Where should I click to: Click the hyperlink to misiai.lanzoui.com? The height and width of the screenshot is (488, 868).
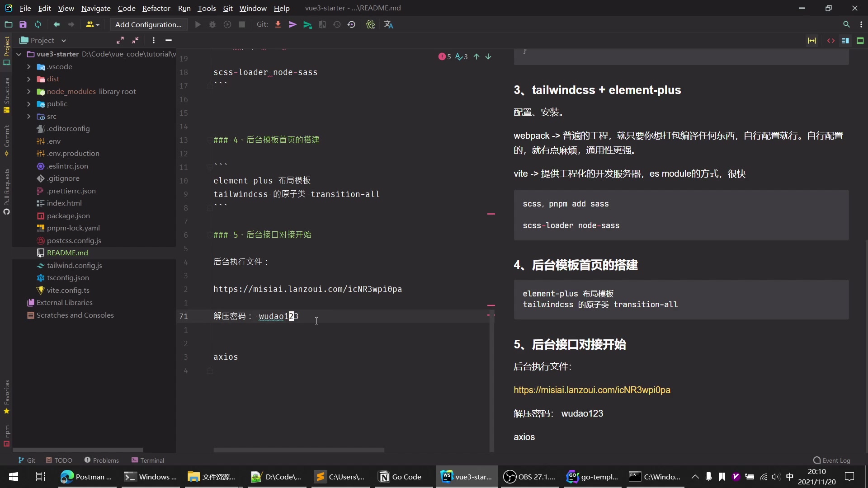[592, 389]
